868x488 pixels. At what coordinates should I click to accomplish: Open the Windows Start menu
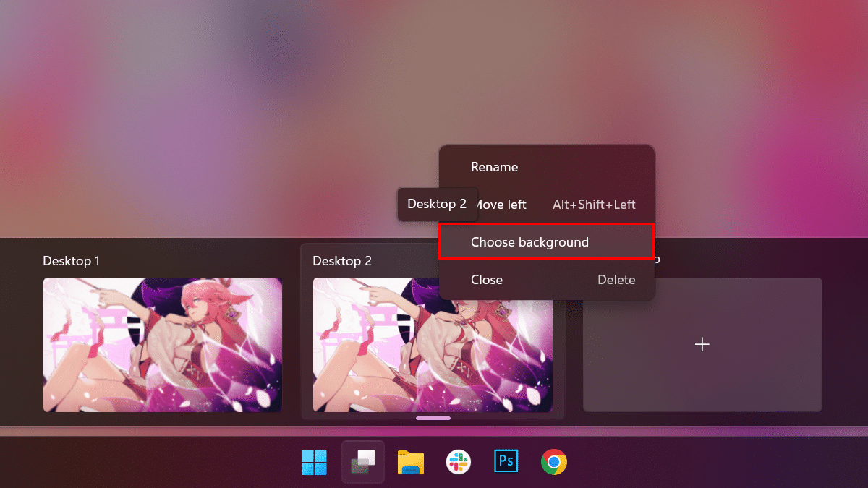[x=314, y=462]
